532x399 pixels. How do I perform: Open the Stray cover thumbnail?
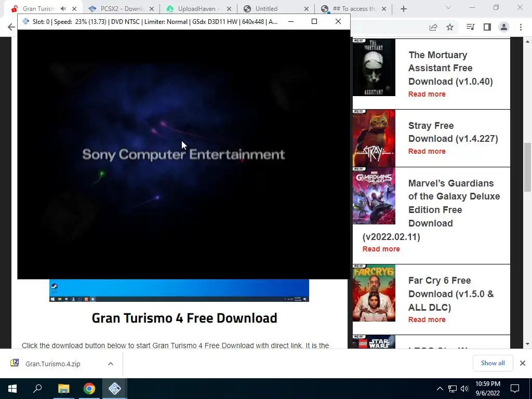(374, 138)
